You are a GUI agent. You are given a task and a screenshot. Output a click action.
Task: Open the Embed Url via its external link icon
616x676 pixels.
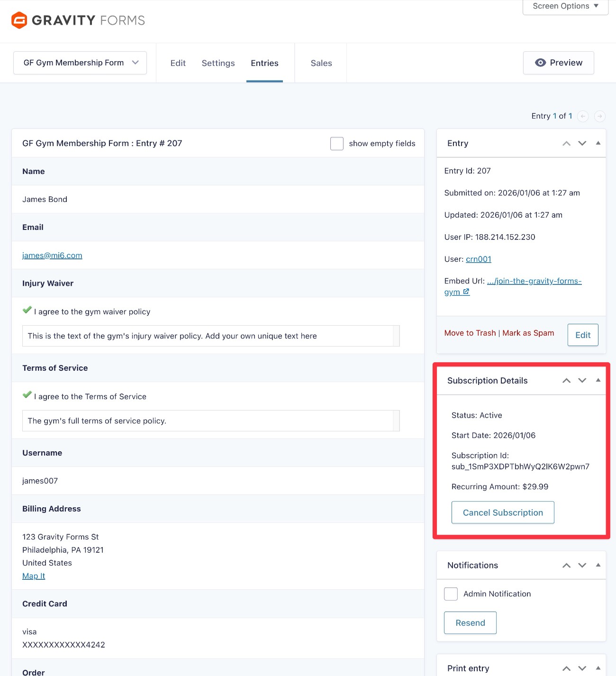(465, 292)
